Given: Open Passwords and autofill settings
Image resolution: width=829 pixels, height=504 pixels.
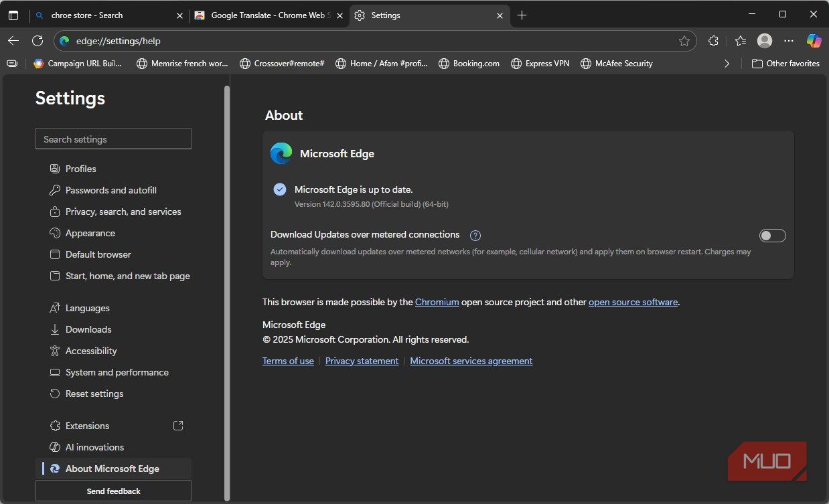Looking at the screenshot, I should pyautogui.click(x=113, y=190).
